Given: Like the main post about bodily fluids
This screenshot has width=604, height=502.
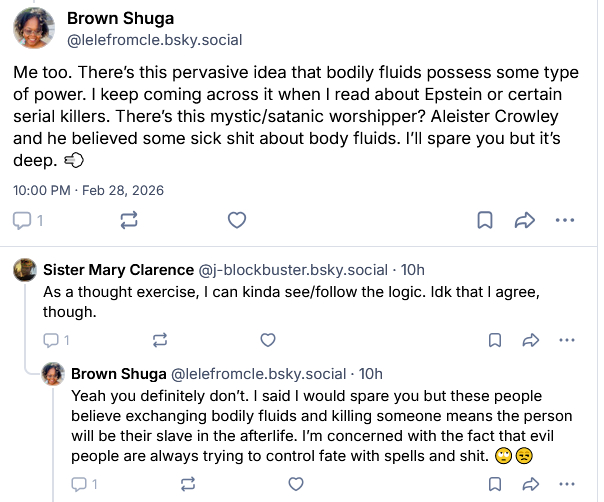Looking at the screenshot, I should point(237,220).
